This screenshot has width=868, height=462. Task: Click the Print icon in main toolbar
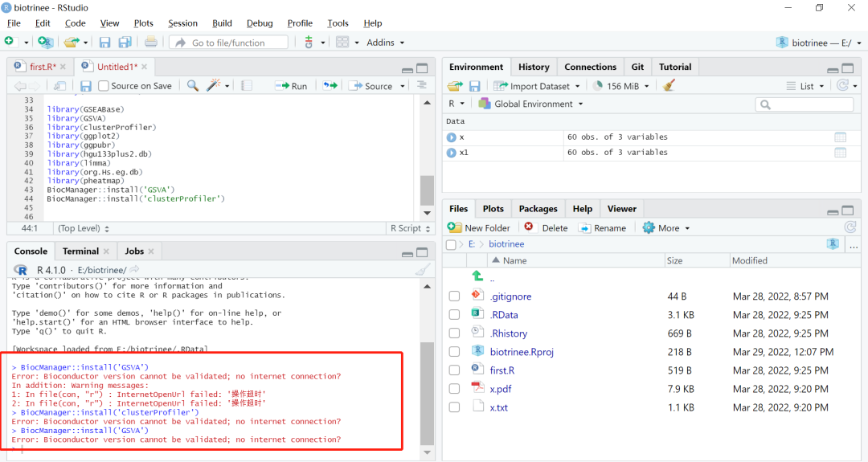pyautogui.click(x=150, y=42)
